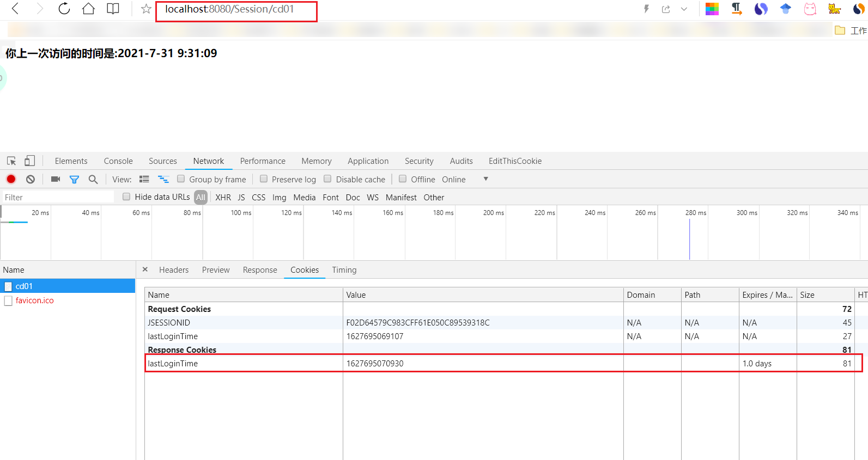Screen dimensions: 868x460
Task: Reload the page with refresh icon
Action: 64,9
